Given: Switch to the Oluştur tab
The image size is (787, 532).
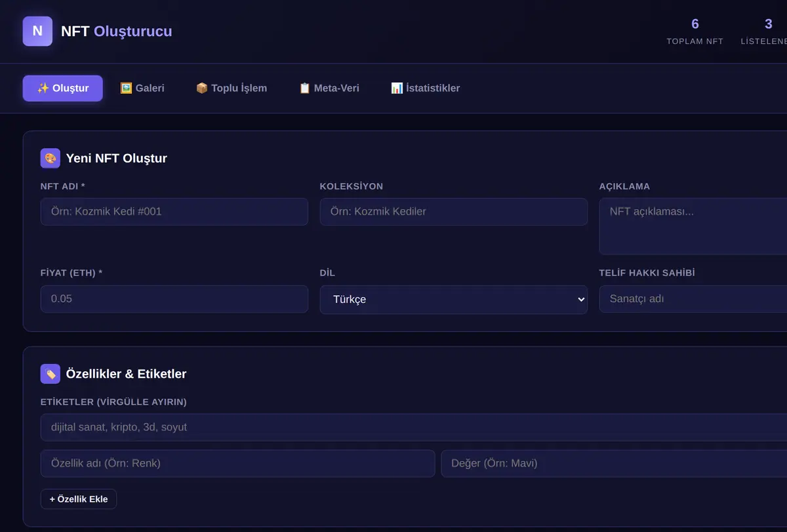Looking at the screenshot, I should (63, 89).
